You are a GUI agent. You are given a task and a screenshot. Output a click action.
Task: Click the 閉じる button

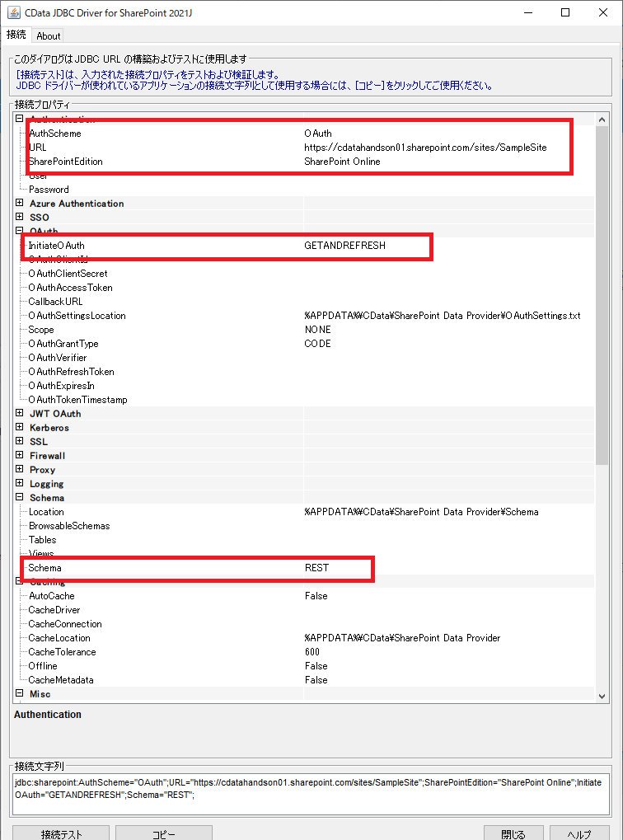513,833
